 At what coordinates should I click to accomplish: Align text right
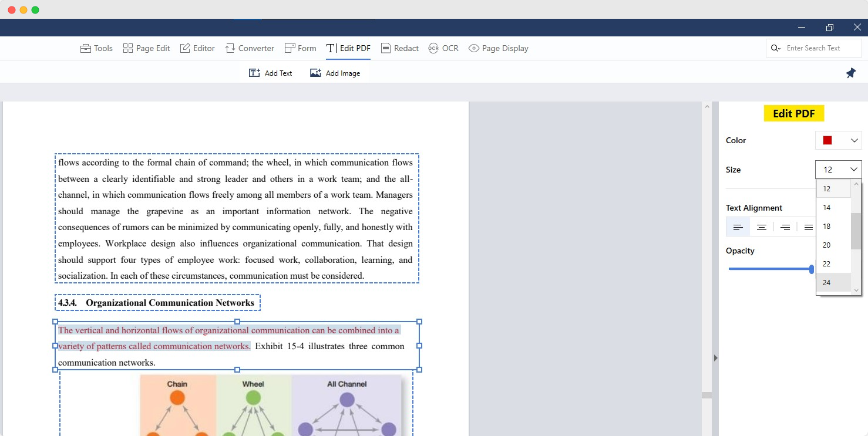pyautogui.click(x=785, y=227)
